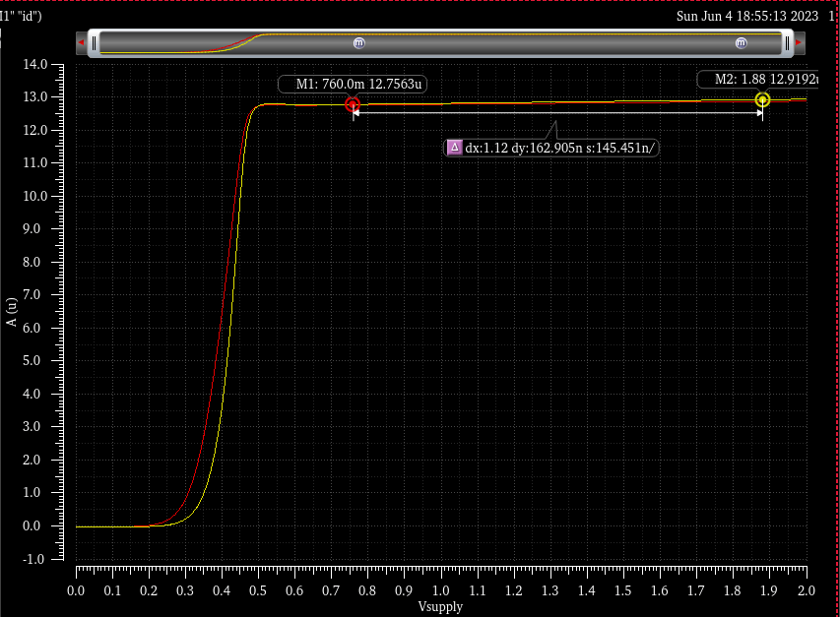Click the 13.0 tick label on the current axis
Image resolution: width=840 pixels, height=617 pixels.
(35, 97)
